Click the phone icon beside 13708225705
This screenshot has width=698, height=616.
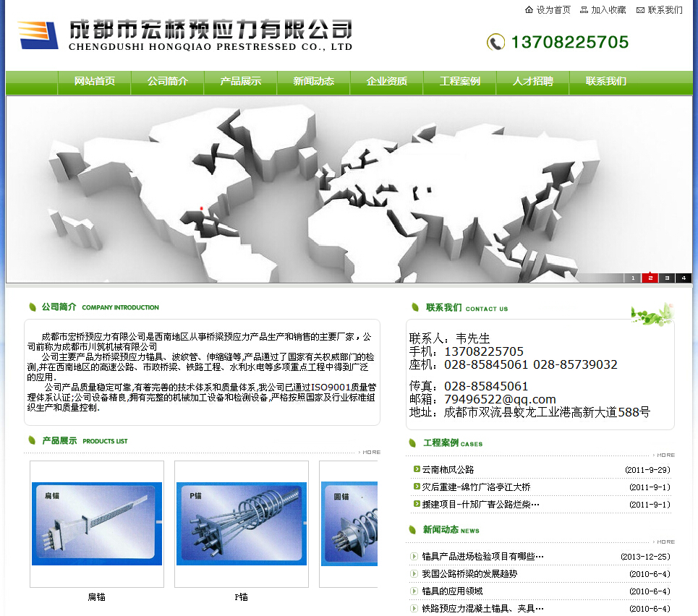495,42
